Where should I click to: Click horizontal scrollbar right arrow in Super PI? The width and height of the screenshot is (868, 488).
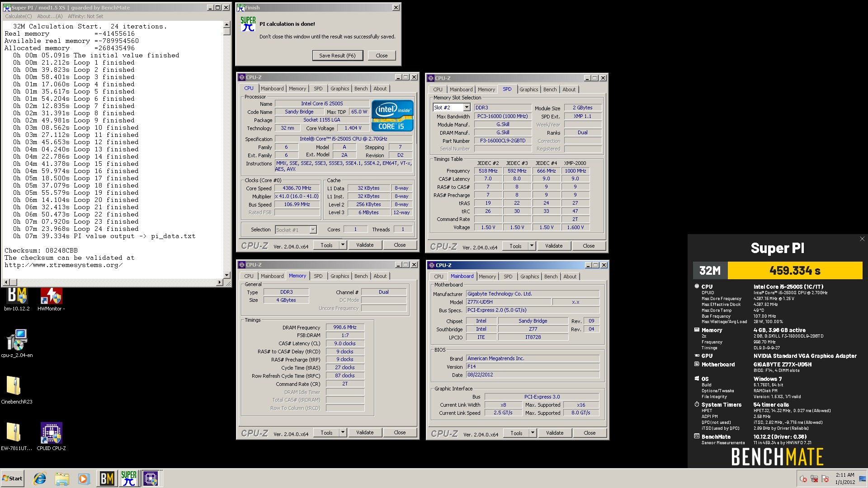[x=220, y=282]
